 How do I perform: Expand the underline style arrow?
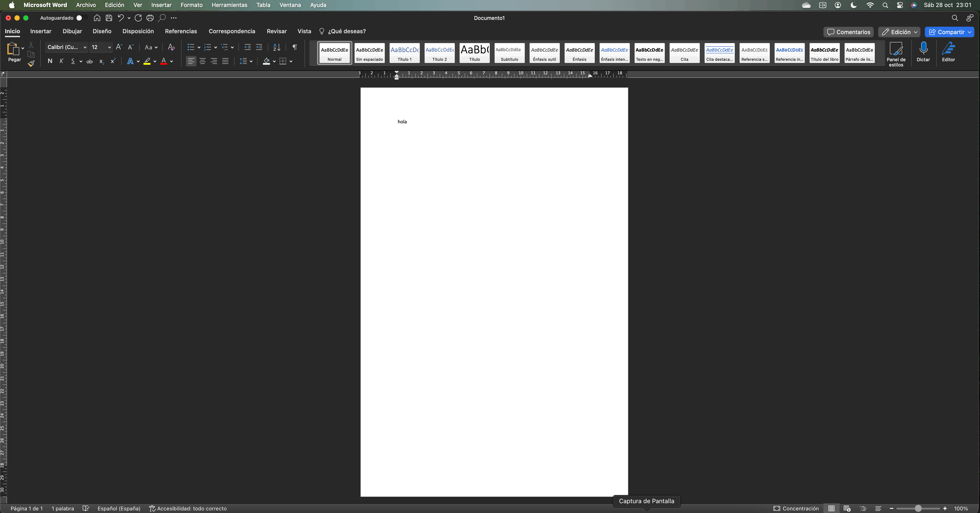pyautogui.click(x=81, y=61)
